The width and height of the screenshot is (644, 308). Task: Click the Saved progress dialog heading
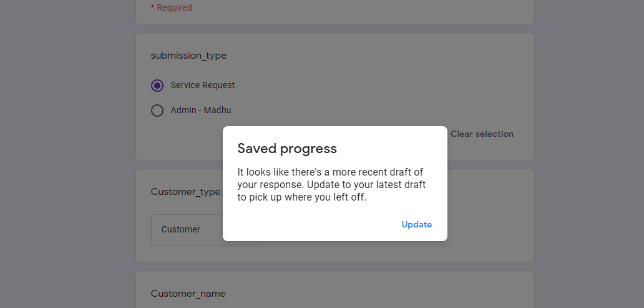click(x=287, y=149)
